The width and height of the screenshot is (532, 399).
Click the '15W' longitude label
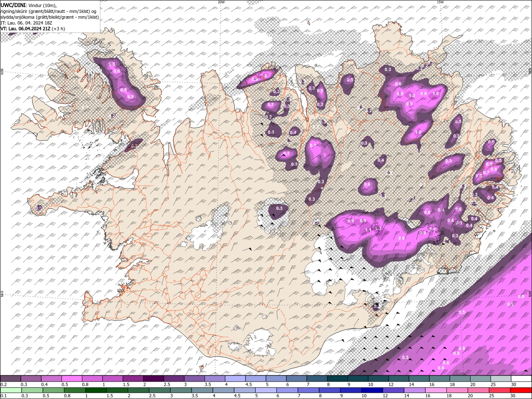tap(440, 2)
